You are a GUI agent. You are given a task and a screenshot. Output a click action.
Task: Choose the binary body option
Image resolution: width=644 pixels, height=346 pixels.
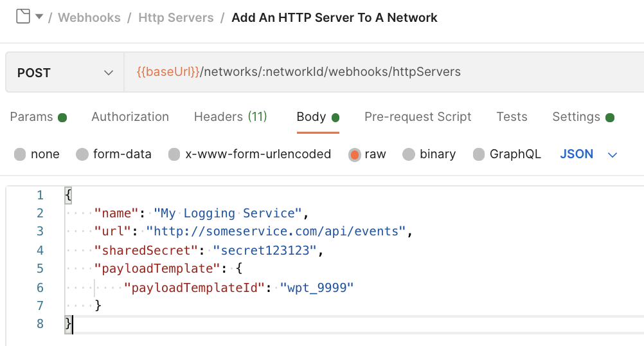pos(409,154)
